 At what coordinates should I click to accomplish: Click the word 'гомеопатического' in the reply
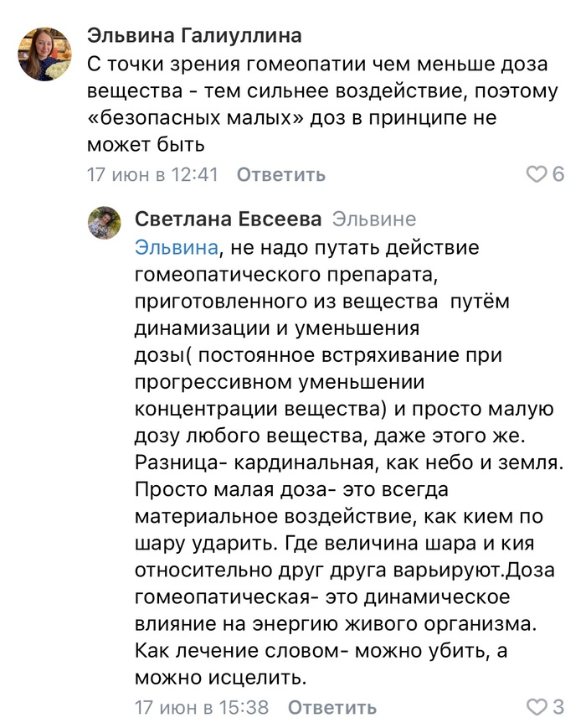point(213,275)
